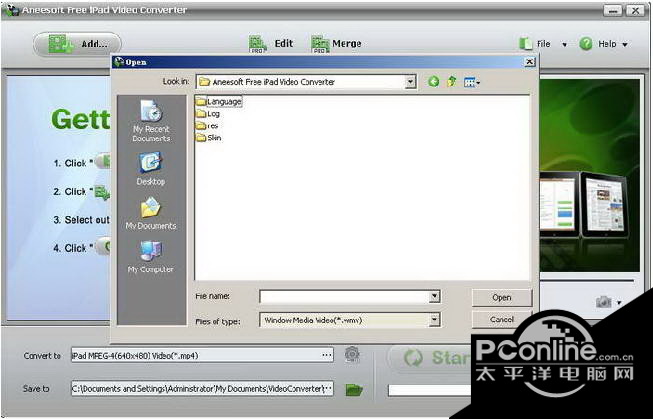Select the Skin folder
The height and width of the screenshot is (419, 653).
(209, 138)
